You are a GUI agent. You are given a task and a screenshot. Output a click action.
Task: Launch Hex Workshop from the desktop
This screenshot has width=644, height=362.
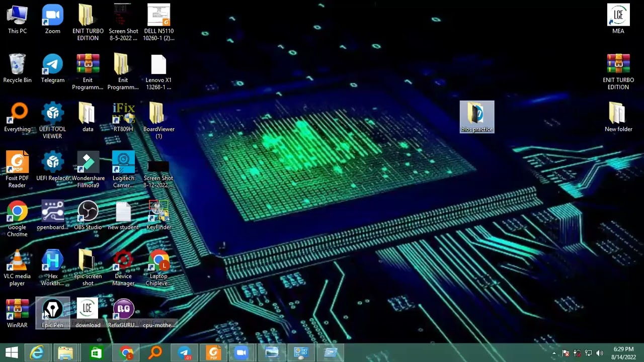(x=52, y=268)
